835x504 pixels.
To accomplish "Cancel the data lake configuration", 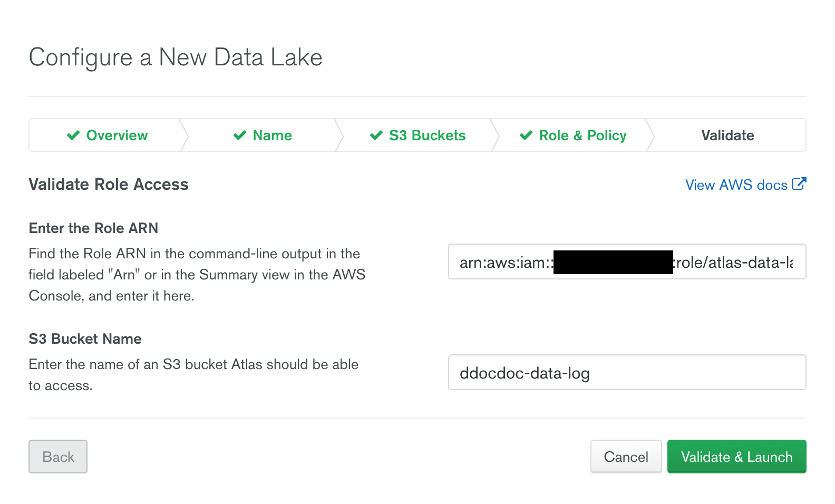I will tap(626, 457).
